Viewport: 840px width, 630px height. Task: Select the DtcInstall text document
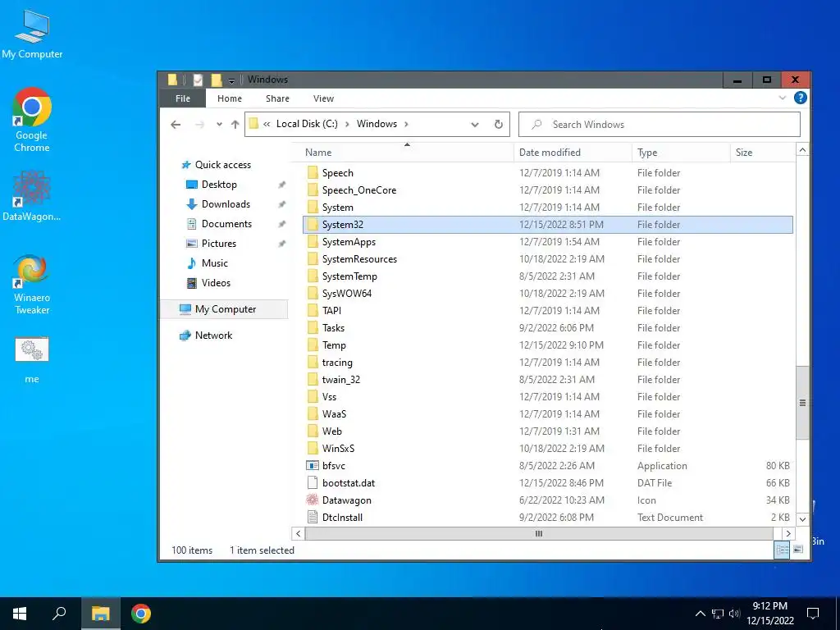[x=342, y=518]
